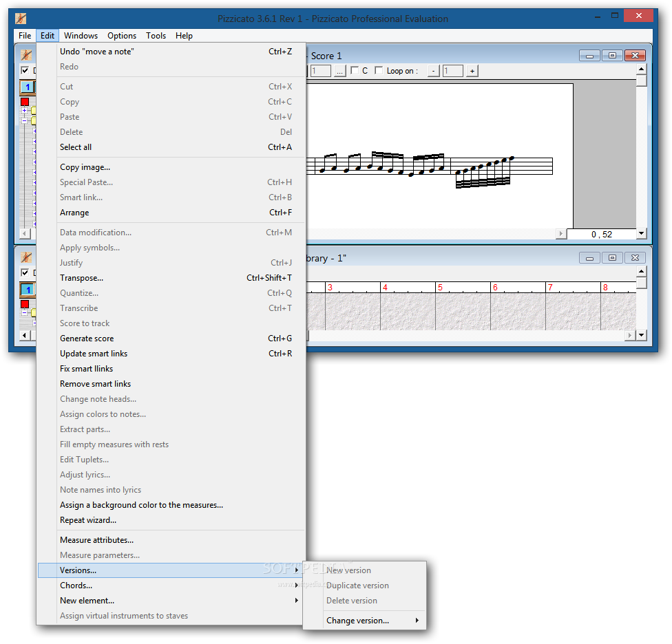Click the 0 , 52 position readout
Image resolution: width=672 pixels, height=644 pixels.
tap(602, 234)
